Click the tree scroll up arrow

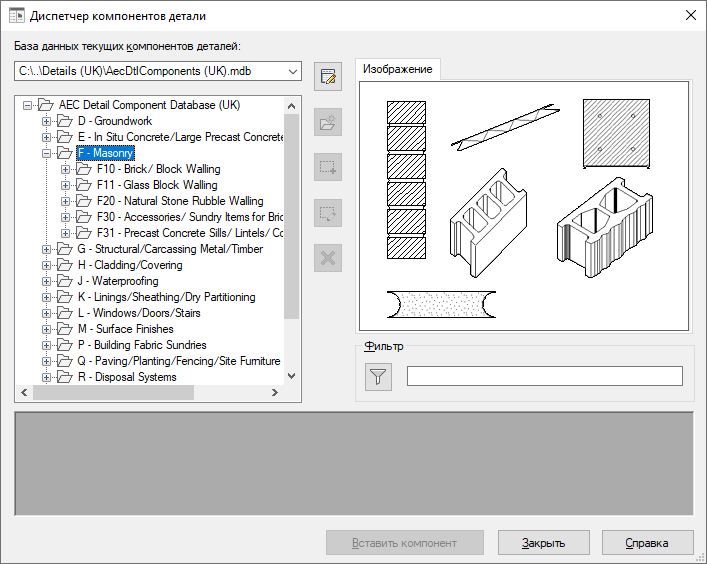[291, 106]
